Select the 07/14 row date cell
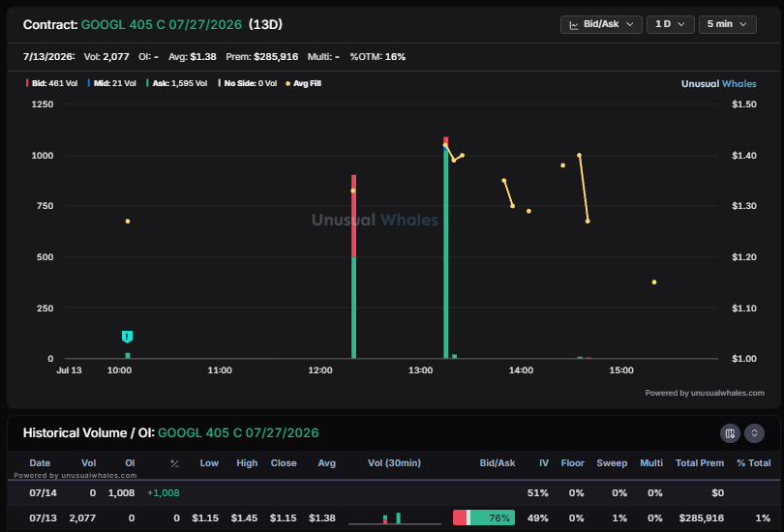Screen dimensions: 784x532 pos(43,493)
